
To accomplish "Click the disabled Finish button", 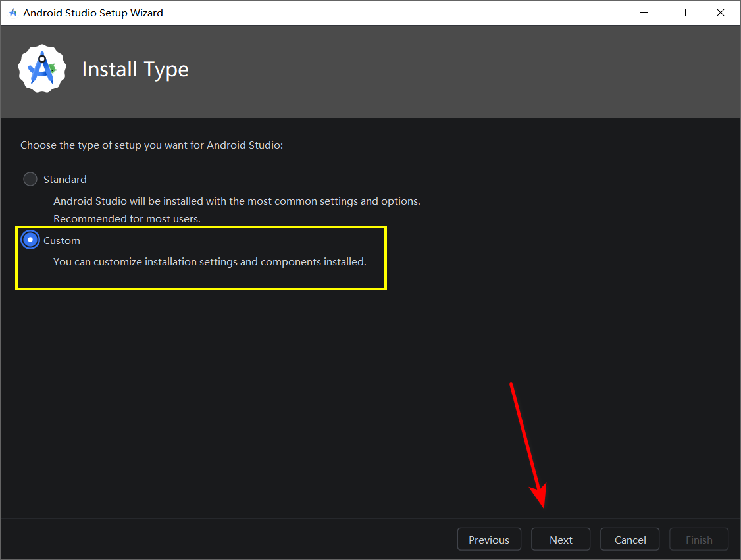I will [699, 539].
